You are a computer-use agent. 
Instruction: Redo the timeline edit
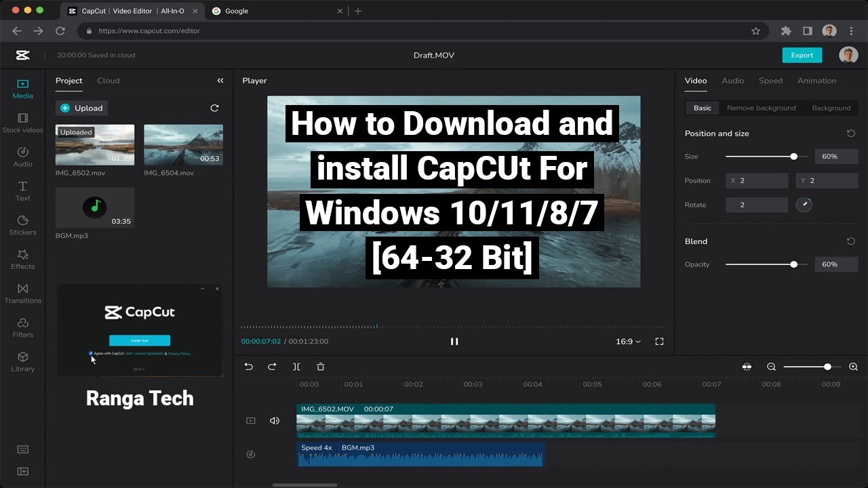tap(272, 367)
